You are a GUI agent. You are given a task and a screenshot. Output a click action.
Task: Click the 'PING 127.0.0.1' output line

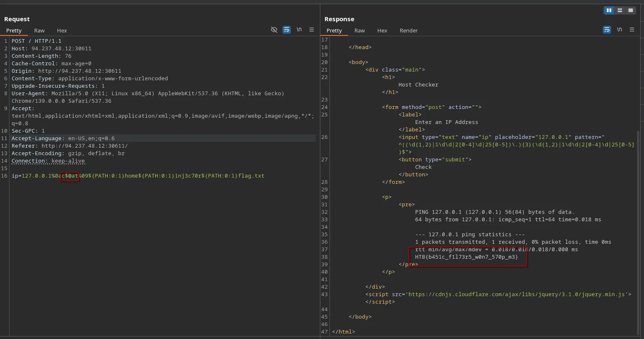click(495, 212)
